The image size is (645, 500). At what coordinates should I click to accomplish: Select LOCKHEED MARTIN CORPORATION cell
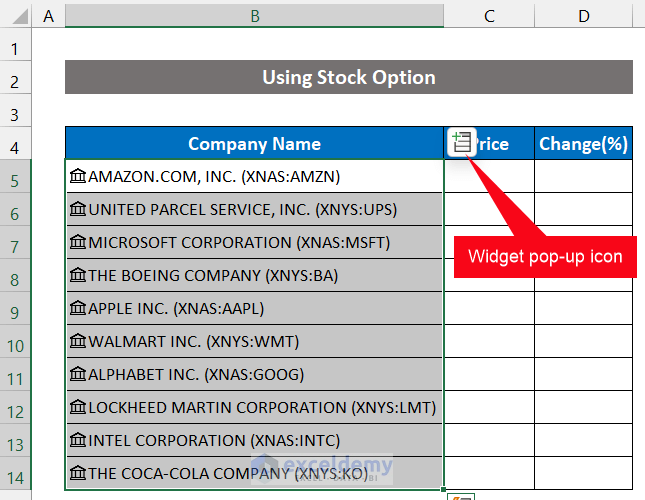[254, 408]
